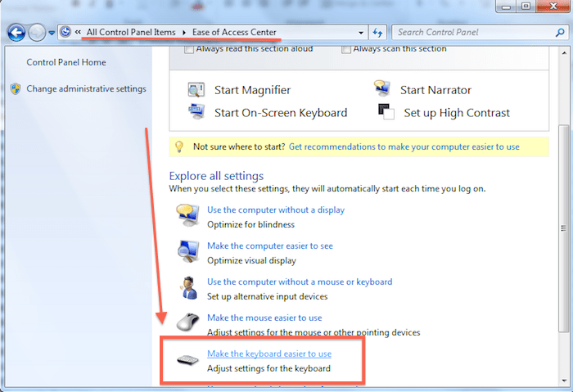Screen dimensions: 573x392
Task: Click the keyboard icon in settings list
Action: pyautogui.click(x=188, y=360)
